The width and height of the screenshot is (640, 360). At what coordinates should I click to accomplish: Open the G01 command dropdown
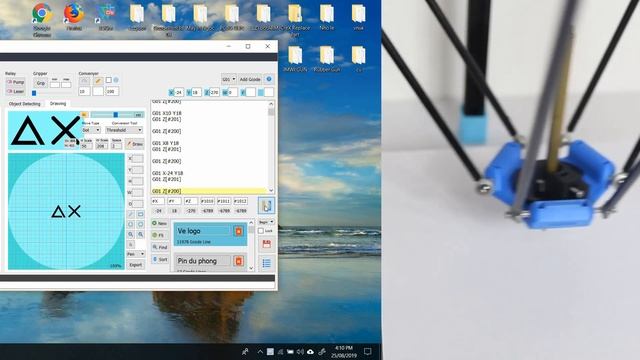click(x=229, y=79)
